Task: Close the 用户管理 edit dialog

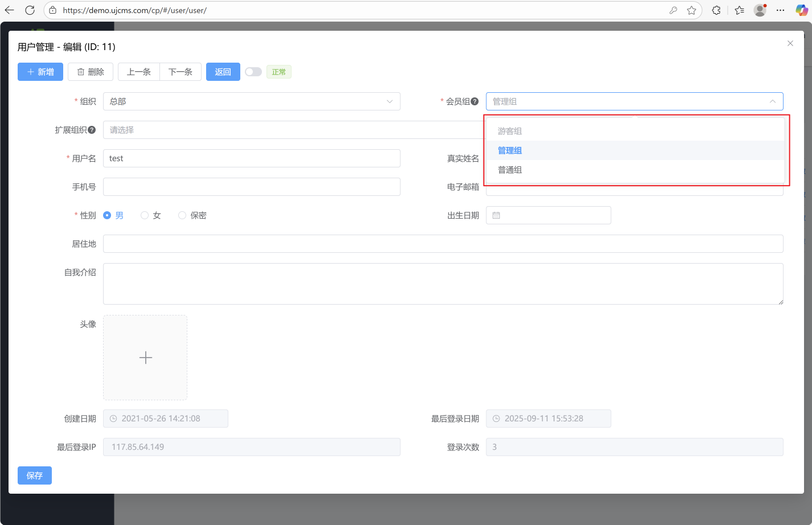Action: pos(790,43)
